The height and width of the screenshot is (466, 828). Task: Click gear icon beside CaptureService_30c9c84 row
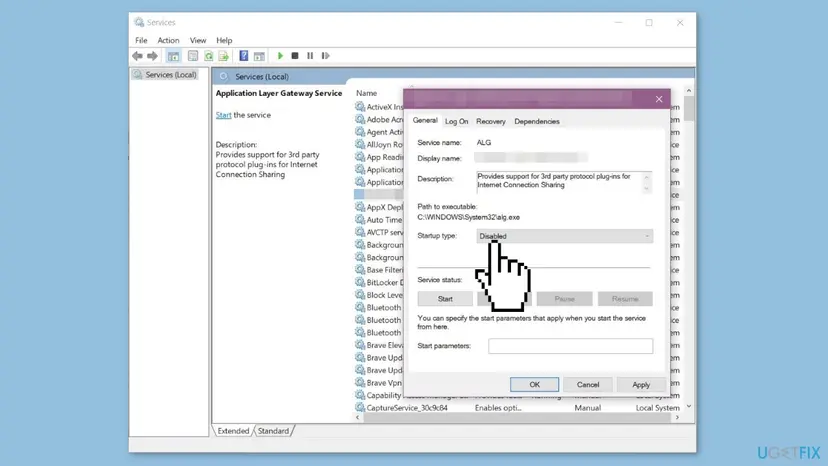pos(360,408)
